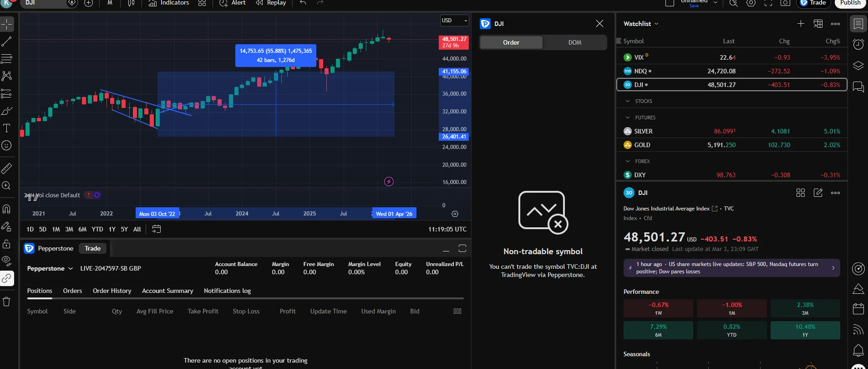Open the watchlist three-dots menu

(835, 24)
